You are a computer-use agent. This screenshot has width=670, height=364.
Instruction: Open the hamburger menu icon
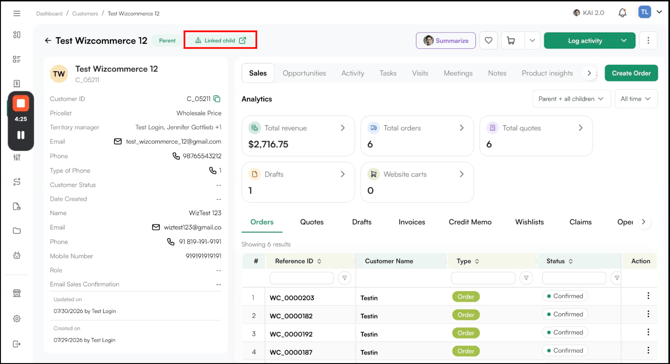click(17, 13)
